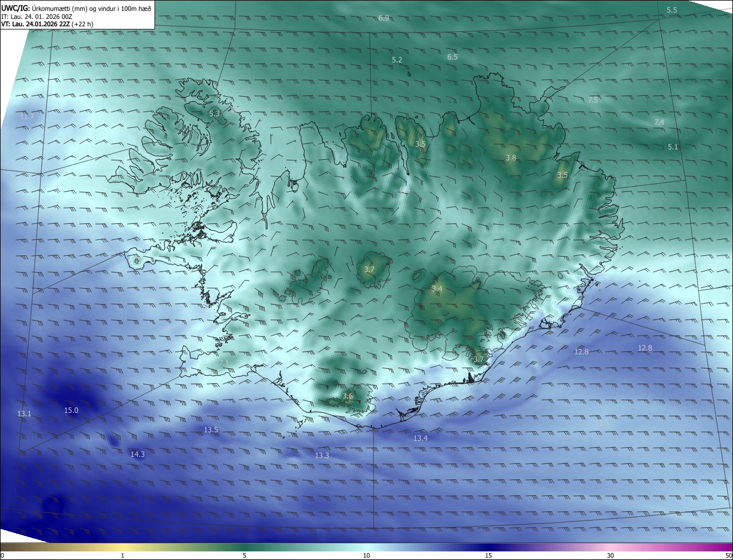The width and height of the screenshot is (733, 560).
Task: Click the 50 tick on the color scale
Action: tap(728, 555)
